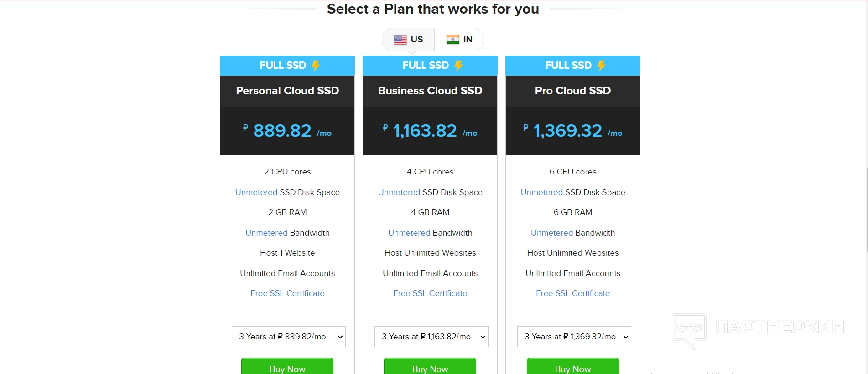Buy the Personal Cloud SSD plan
This screenshot has width=868, height=374.
(287, 367)
